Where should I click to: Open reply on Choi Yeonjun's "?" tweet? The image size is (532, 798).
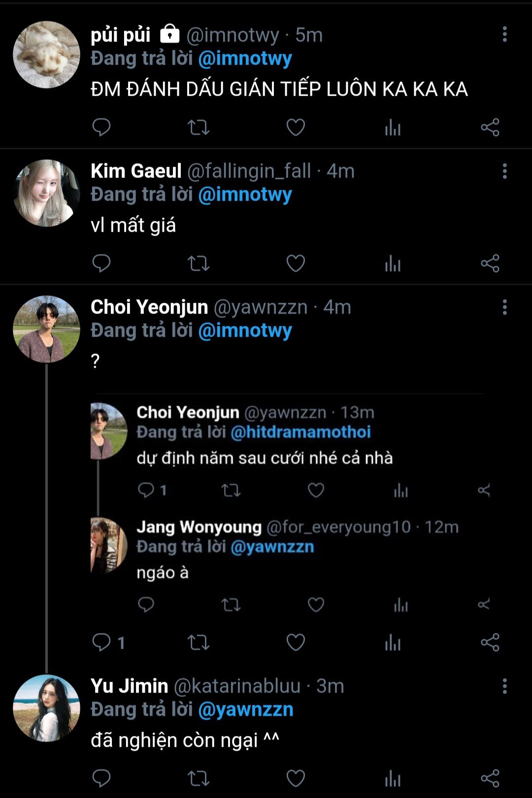point(102,642)
